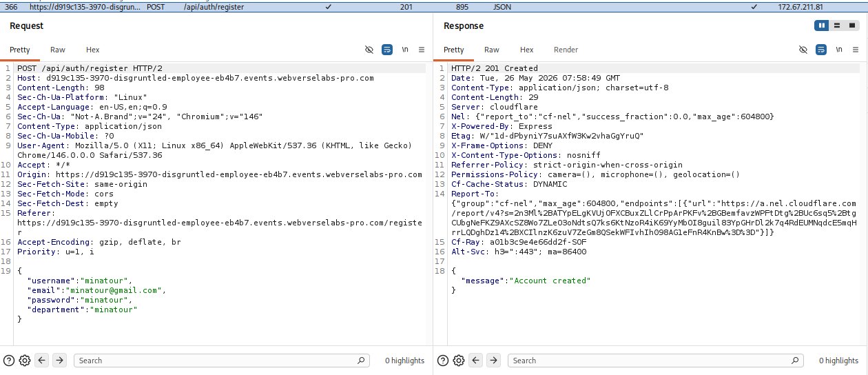Select side-by-side layout icon
Screen dimensions: 868x375
pyautogui.click(x=821, y=26)
